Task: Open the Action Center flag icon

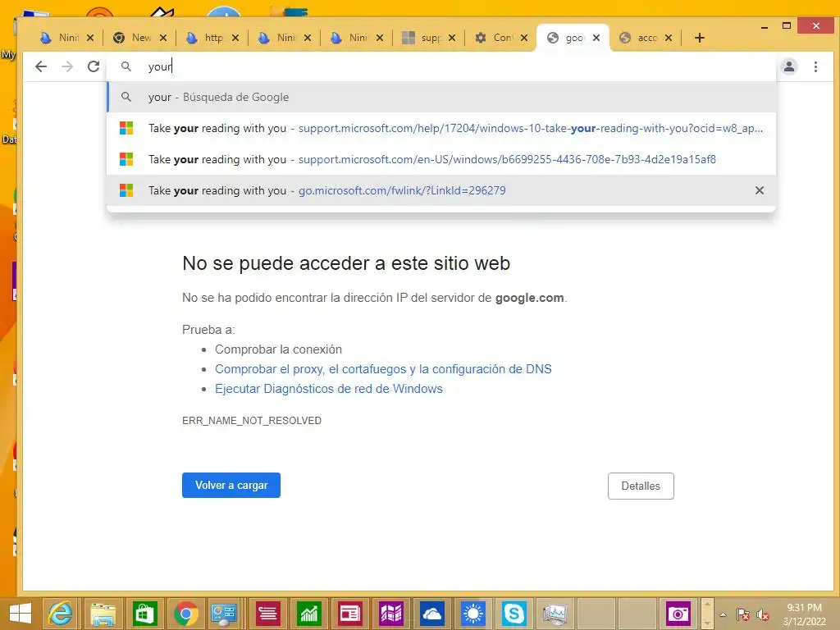Action: pos(742,614)
